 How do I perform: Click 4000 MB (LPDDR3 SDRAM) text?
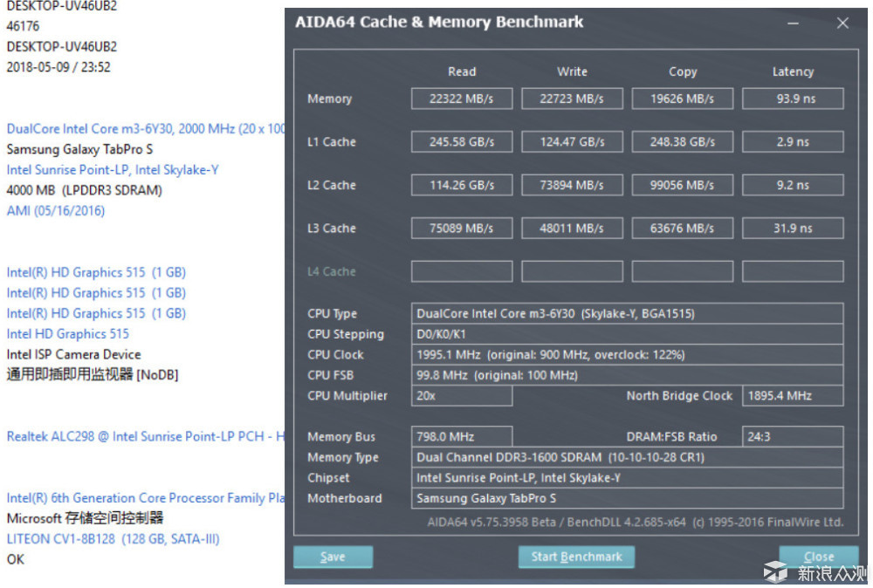click(84, 190)
